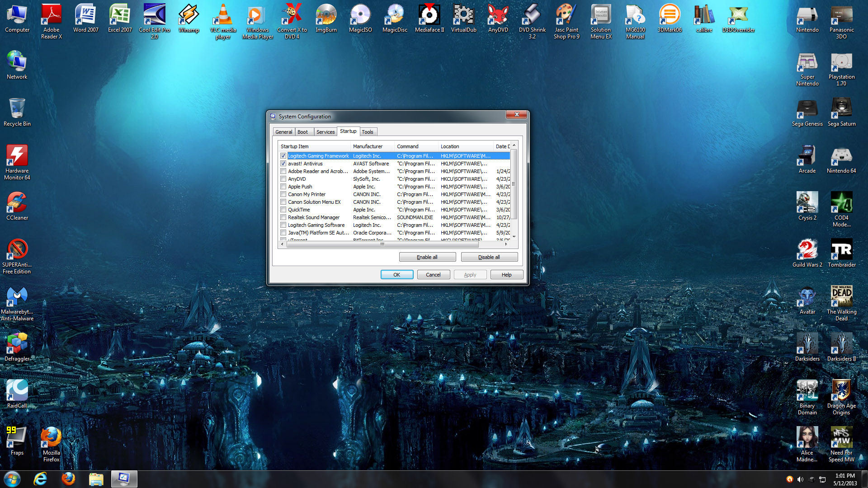Select the ImgBurn desktop icon
Image resolution: width=868 pixels, height=488 pixels.
[326, 18]
